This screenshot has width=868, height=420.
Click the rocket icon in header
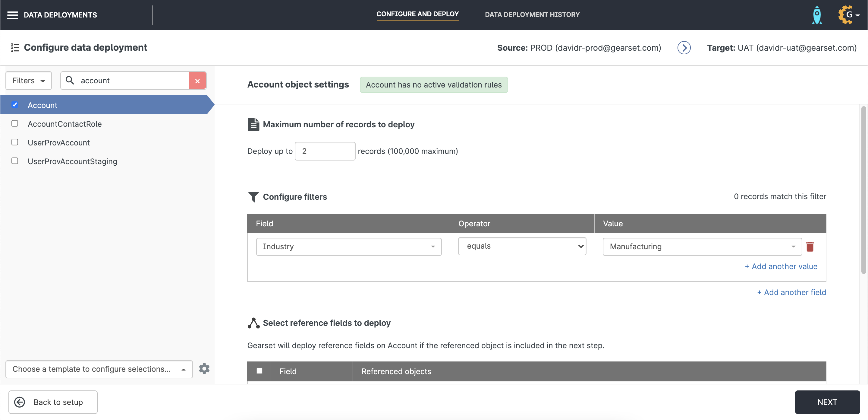(x=817, y=15)
